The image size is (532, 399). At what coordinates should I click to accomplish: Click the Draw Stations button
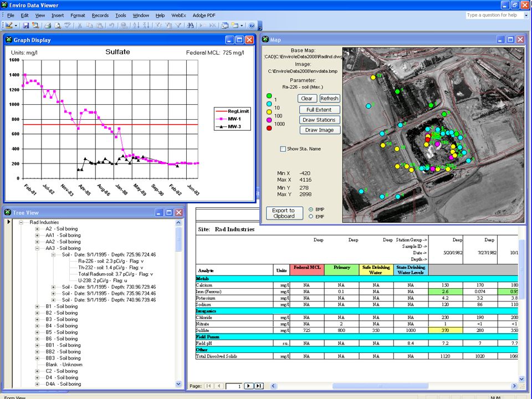319,120
